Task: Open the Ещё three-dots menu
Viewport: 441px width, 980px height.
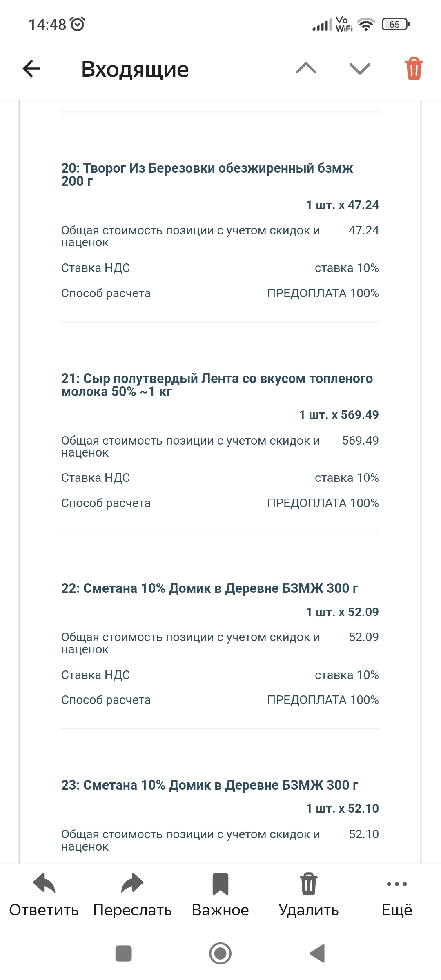Action: tap(397, 884)
